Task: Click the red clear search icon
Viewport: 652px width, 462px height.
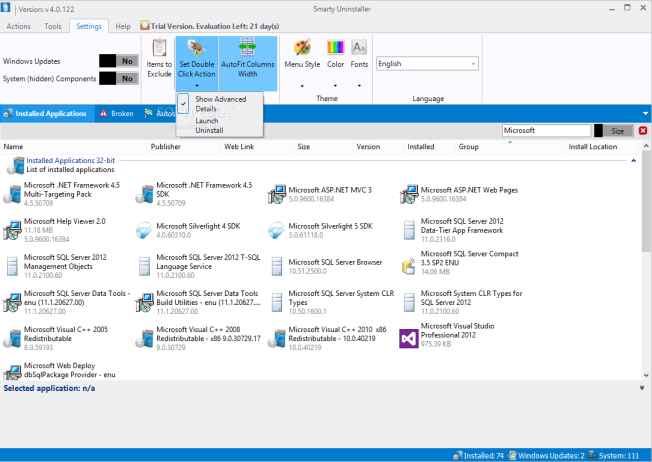Action: tap(643, 130)
